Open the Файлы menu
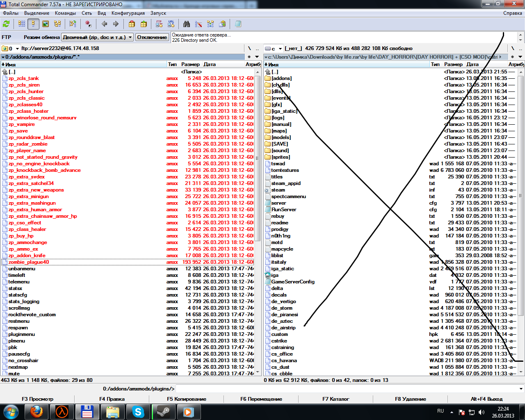 (11, 13)
